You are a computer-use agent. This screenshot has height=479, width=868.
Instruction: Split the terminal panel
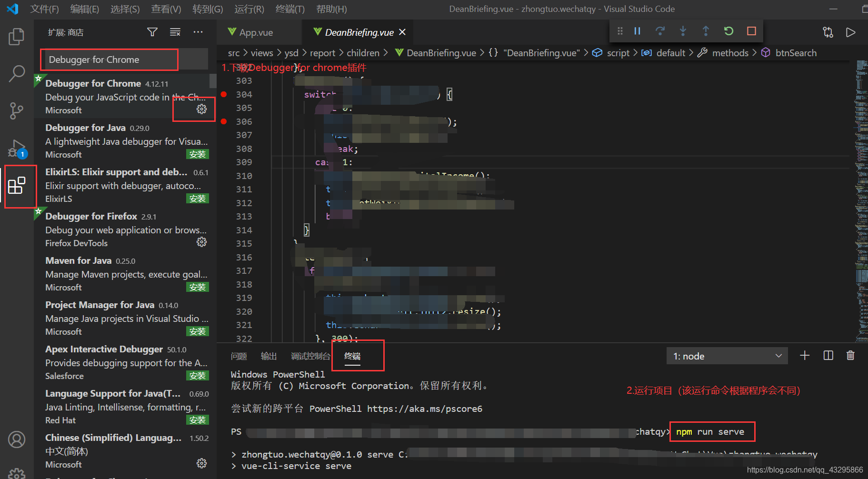(x=828, y=356)
